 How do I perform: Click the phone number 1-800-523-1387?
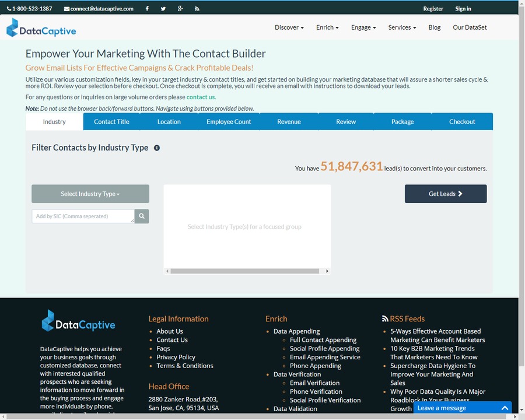30,9
